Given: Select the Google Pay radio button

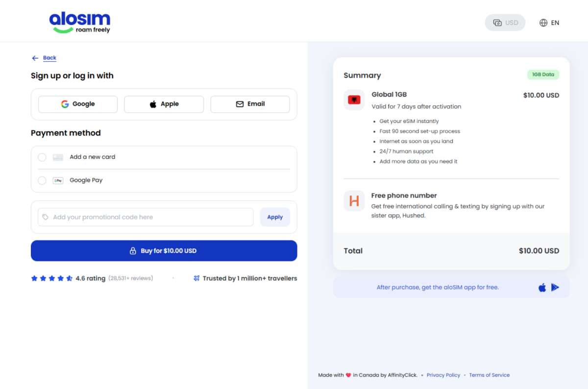Looking at the screenshot, I should (42, 180).
